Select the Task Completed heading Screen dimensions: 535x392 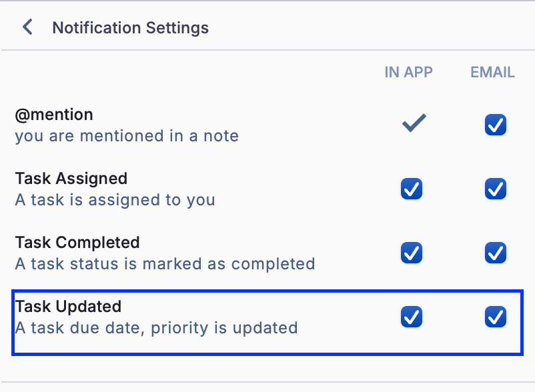click(x=77, y=243)
